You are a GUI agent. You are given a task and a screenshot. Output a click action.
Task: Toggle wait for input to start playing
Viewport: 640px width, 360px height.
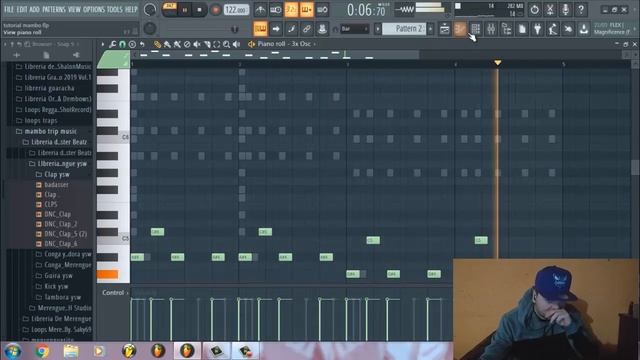coord(276,10)
